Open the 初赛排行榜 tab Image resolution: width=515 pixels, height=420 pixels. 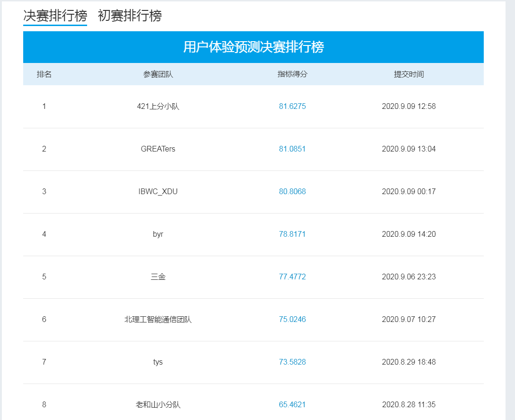[x=130, y=16]
